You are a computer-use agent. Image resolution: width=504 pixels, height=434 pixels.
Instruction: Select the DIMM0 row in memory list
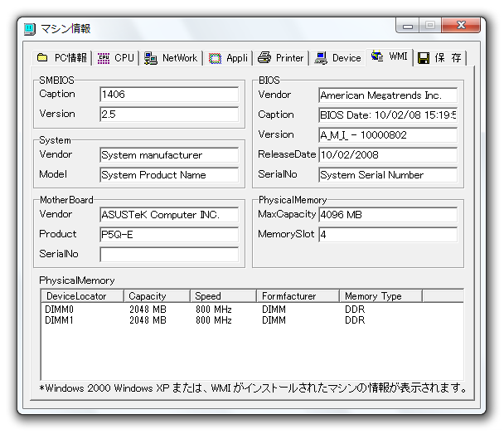coord(253,310)
